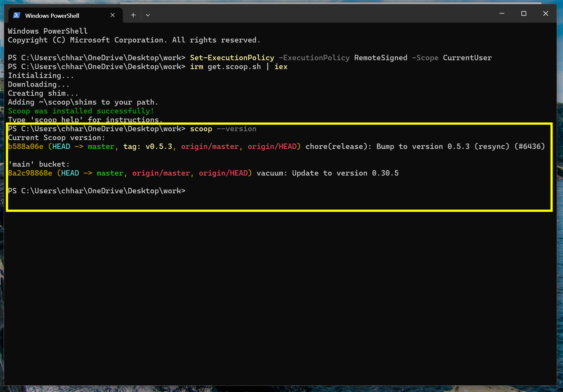Click 'iex' command text
Screen dimensions: 563x392
[281, 67]
